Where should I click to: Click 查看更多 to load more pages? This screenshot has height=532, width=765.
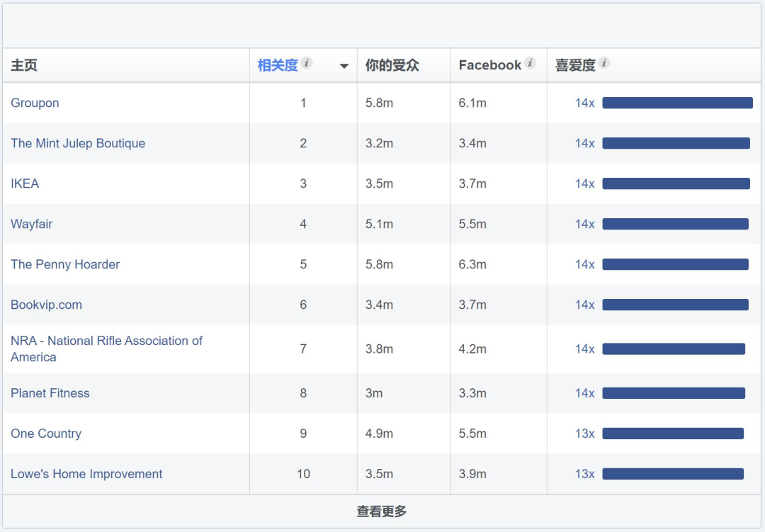point(381,511)
